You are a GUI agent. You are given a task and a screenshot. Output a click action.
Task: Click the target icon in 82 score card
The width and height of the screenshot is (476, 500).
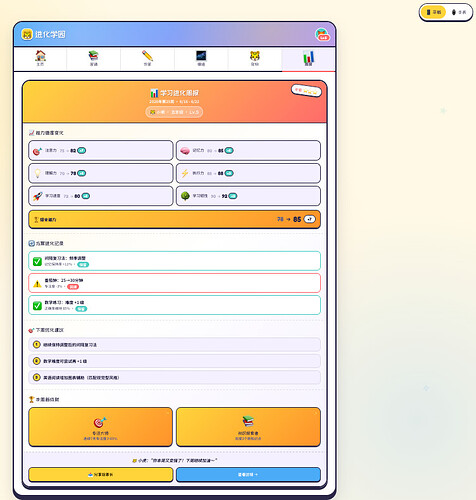(37, 151)
